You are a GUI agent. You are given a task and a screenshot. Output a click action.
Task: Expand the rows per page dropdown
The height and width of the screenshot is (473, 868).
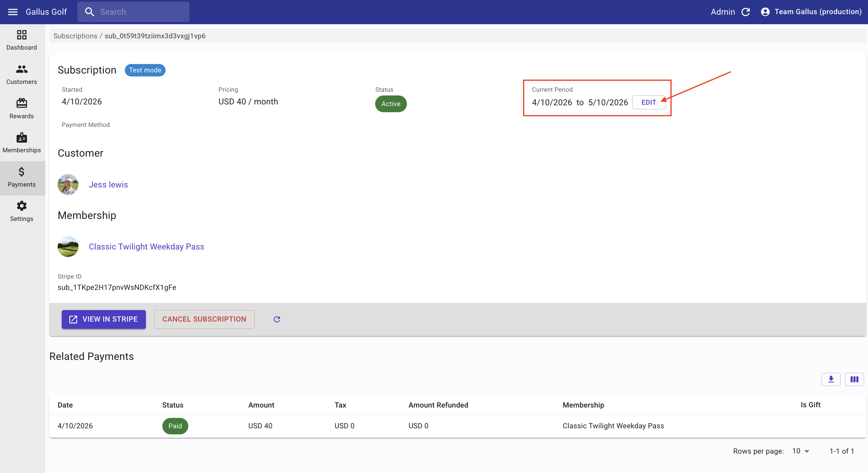tap(801, 451)
